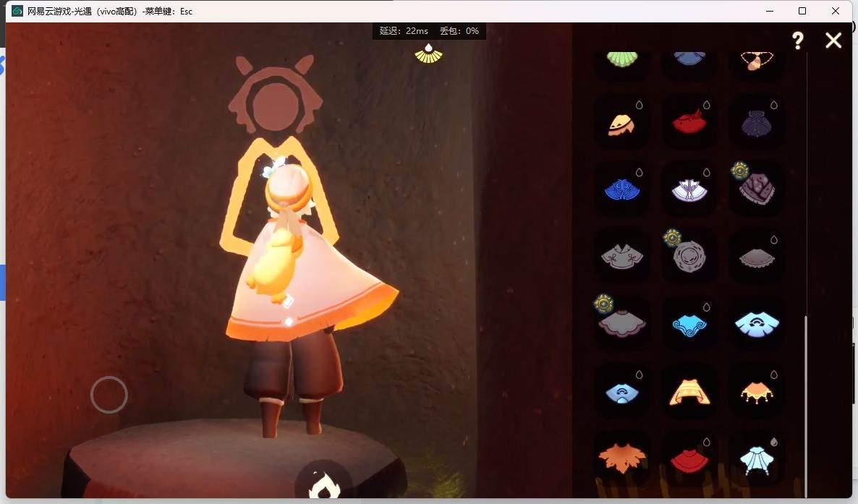Tap the flame icon at bottom center

point(323,484)
